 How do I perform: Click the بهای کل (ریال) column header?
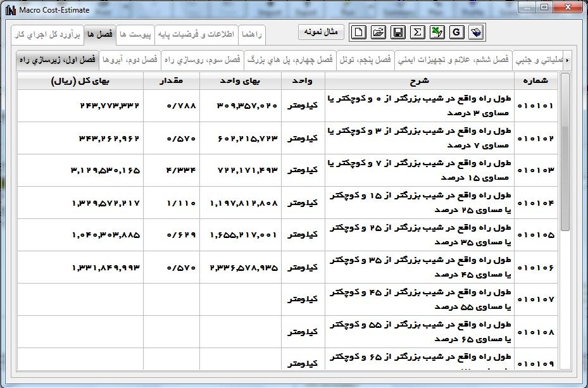(80, 80)
